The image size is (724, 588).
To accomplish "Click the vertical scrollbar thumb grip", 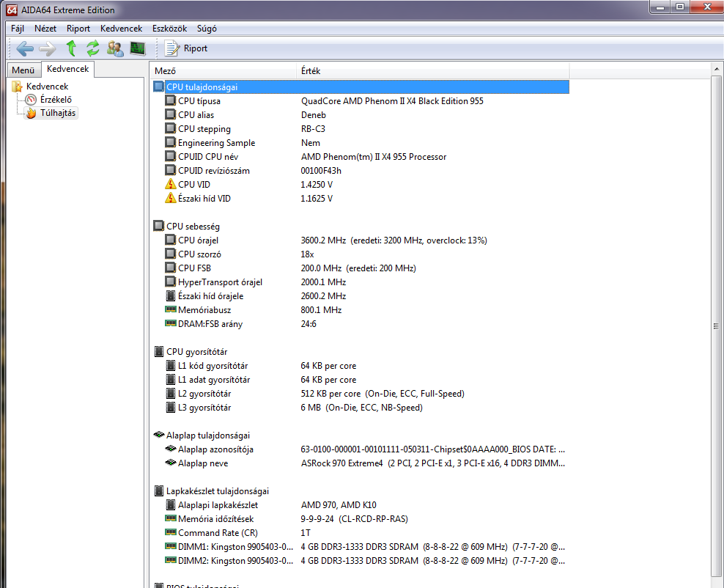I will point(716,326).
